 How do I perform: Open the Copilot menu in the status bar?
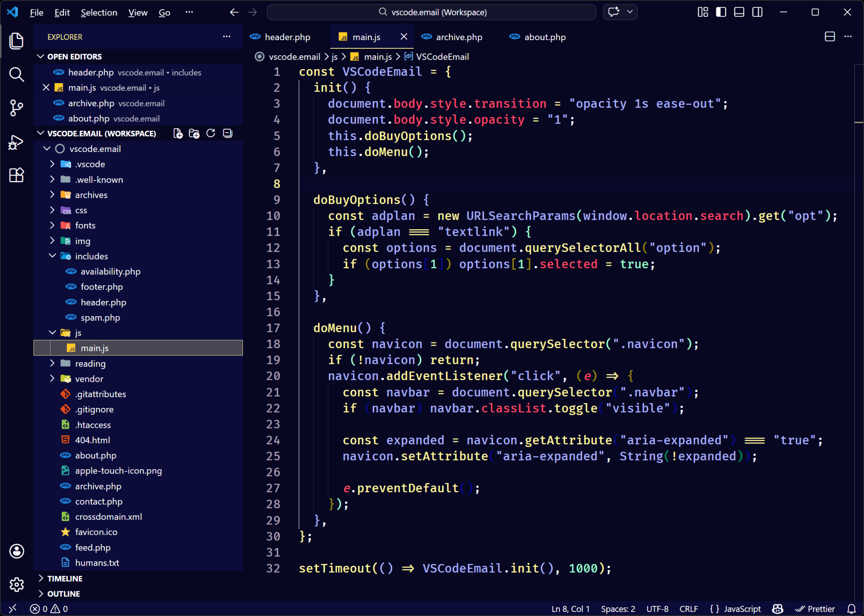(x=777, y=609)
